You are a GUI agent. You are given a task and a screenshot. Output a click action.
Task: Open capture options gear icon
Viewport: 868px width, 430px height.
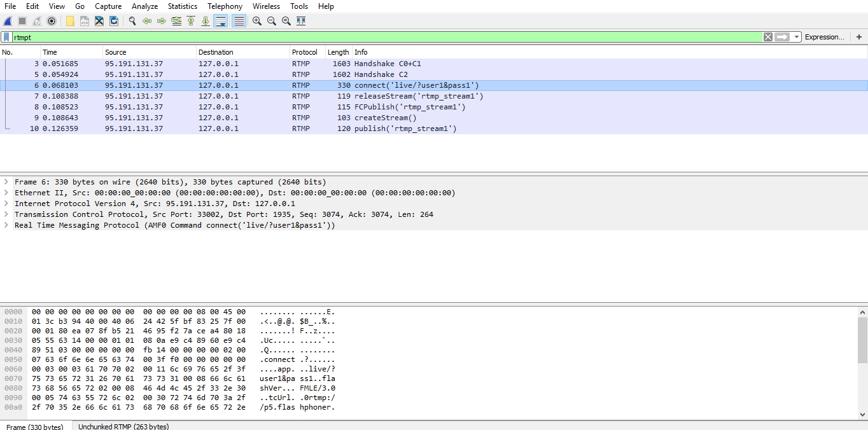[52, 21]
